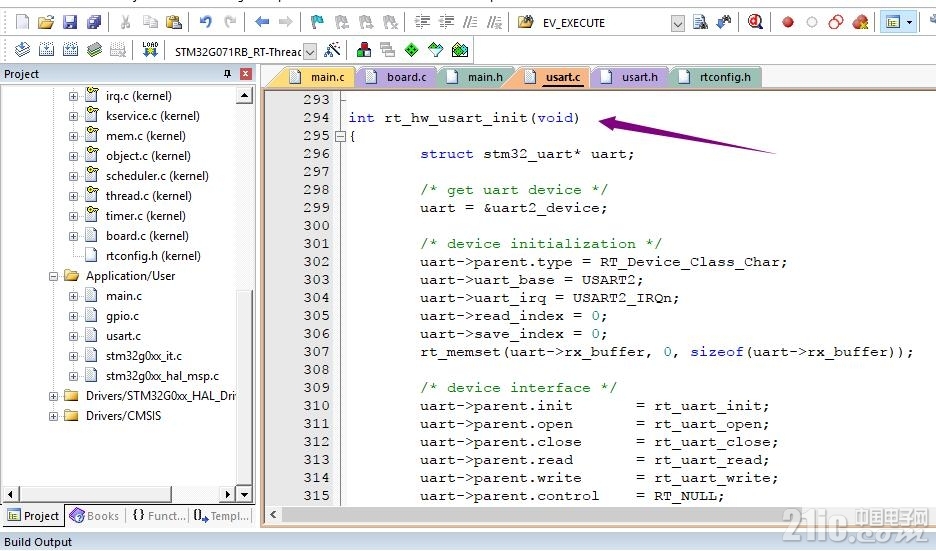Image resolution: width=936 pixels, height=551 pixels.
Task: Click incremental find arrow-binoculars icon
Action: tap(724, 23)
